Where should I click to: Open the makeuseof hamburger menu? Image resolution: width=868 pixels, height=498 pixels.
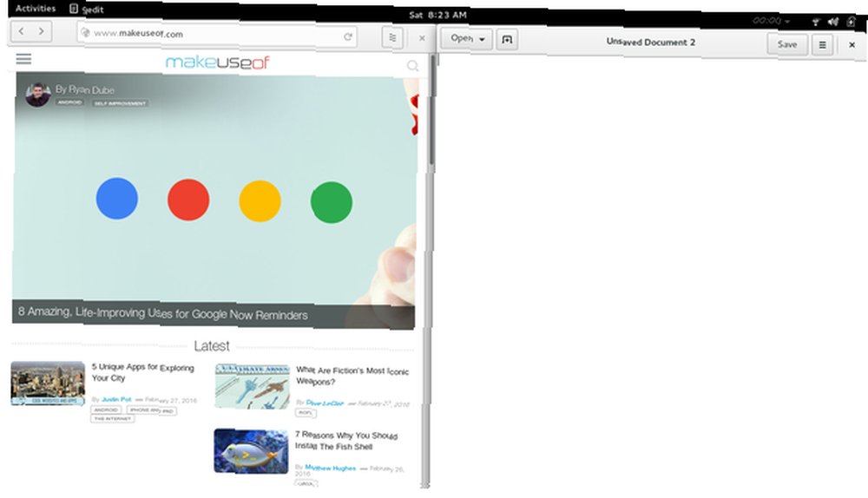click(x=23, y=59)
